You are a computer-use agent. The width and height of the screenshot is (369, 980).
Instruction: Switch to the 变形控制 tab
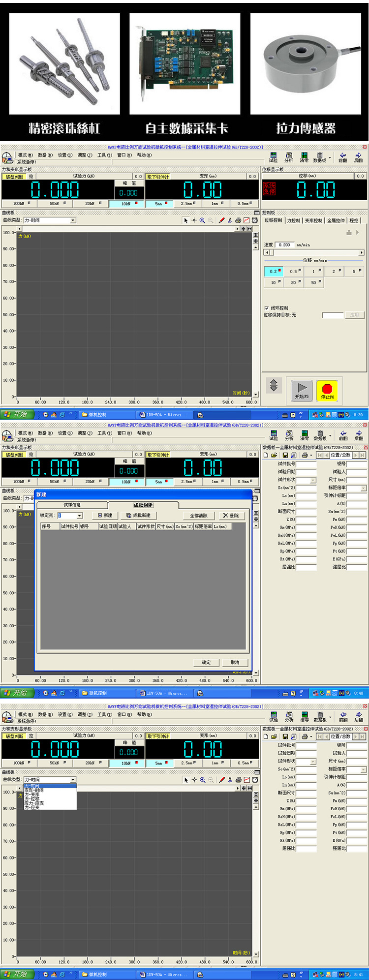coord(313,220)
